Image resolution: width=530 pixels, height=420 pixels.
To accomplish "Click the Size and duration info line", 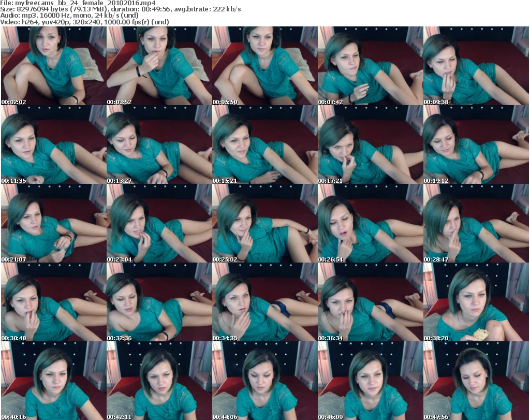I will [x=121, y=9].
